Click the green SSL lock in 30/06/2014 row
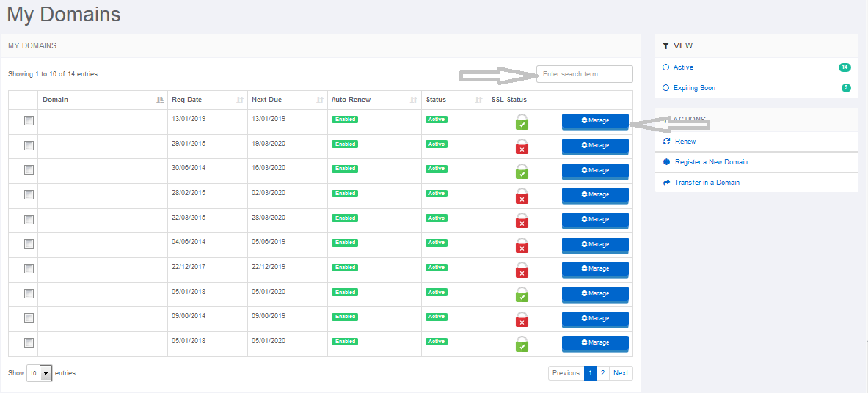868x393 pixels. pos(522,172)
